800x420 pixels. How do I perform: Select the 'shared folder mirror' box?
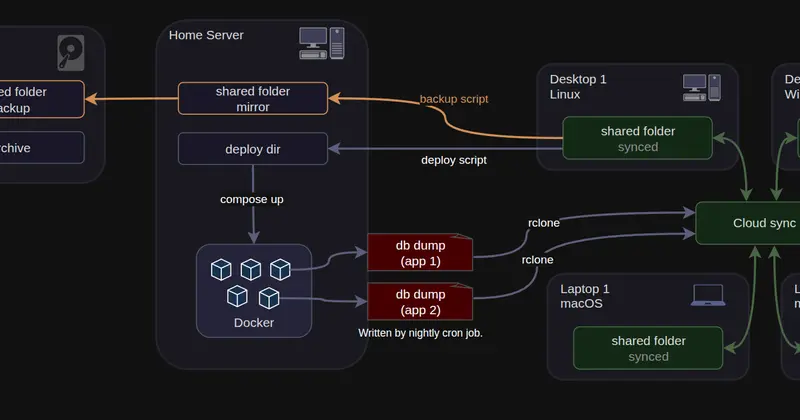pyautogui.click(x=253, y=98)
